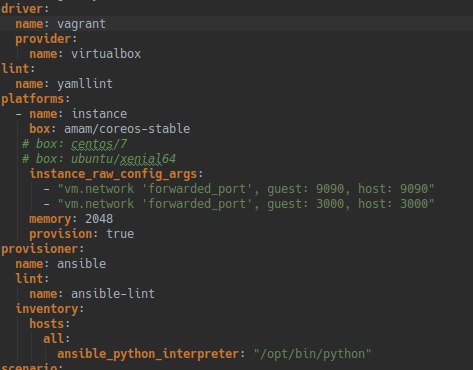473x370 pixels.
Task: Click 'lint' key under provisioner
Action: [29, 279]
